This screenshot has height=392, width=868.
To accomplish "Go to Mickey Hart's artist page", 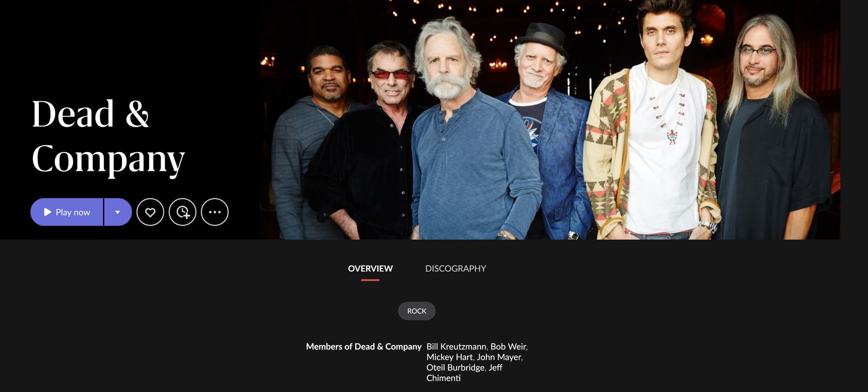I will (x=449, y=357).
